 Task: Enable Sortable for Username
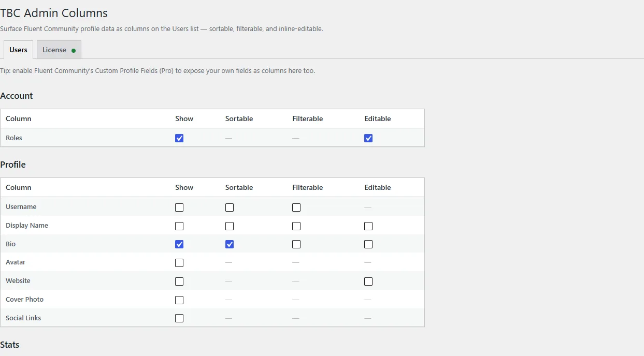(230, 207)
